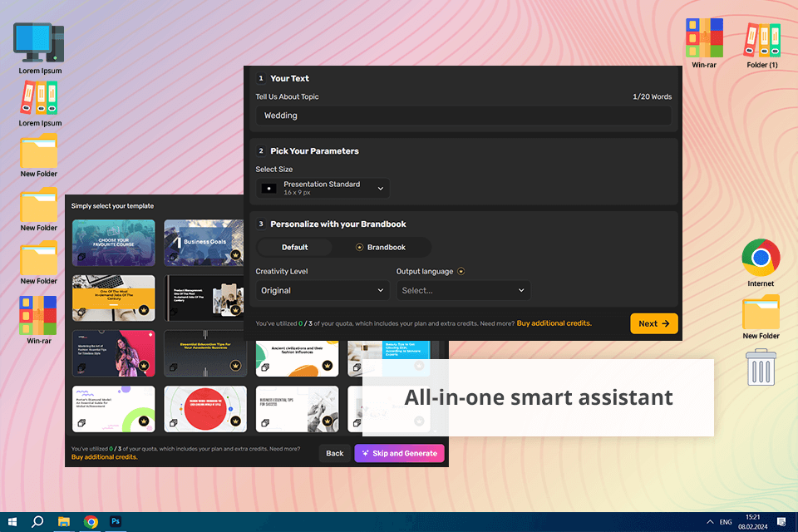Viewport: 798px width, 532px height.
Task: Open taskbar Search magnifier
Action: coord(37,522)
